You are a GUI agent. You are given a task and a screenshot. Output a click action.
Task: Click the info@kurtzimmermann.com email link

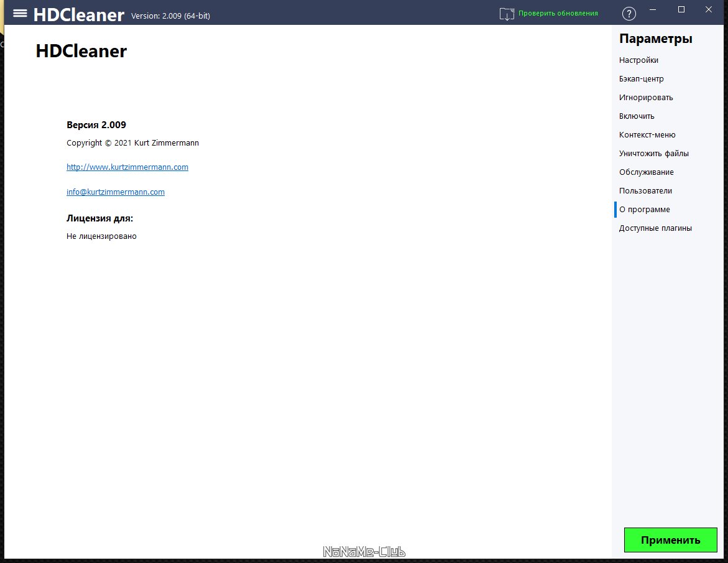[x=116, y=192]
